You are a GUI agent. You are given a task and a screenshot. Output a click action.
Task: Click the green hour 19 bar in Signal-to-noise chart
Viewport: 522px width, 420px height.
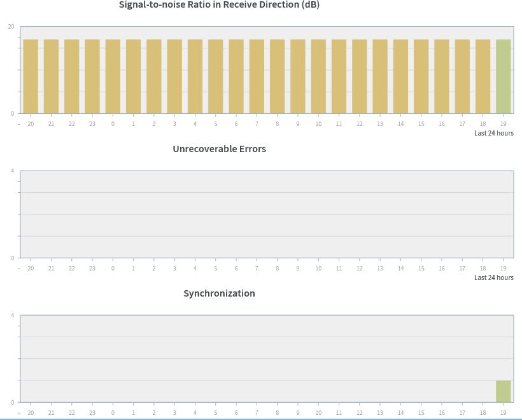click(503, 76)
